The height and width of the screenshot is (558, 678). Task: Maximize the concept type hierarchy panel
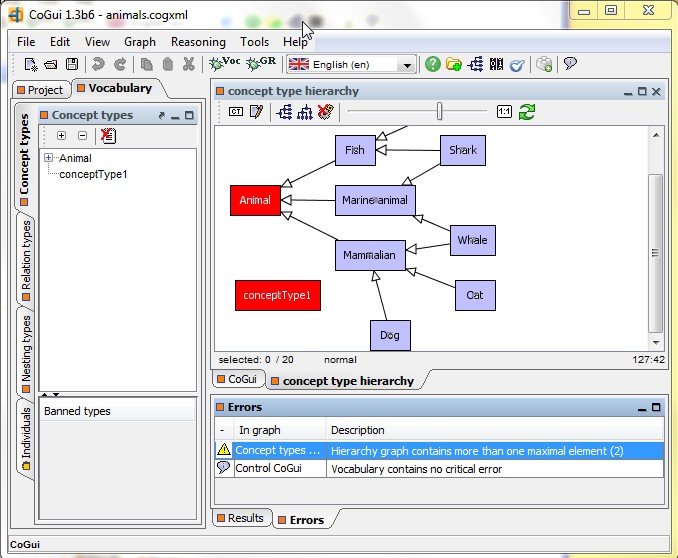642,91
